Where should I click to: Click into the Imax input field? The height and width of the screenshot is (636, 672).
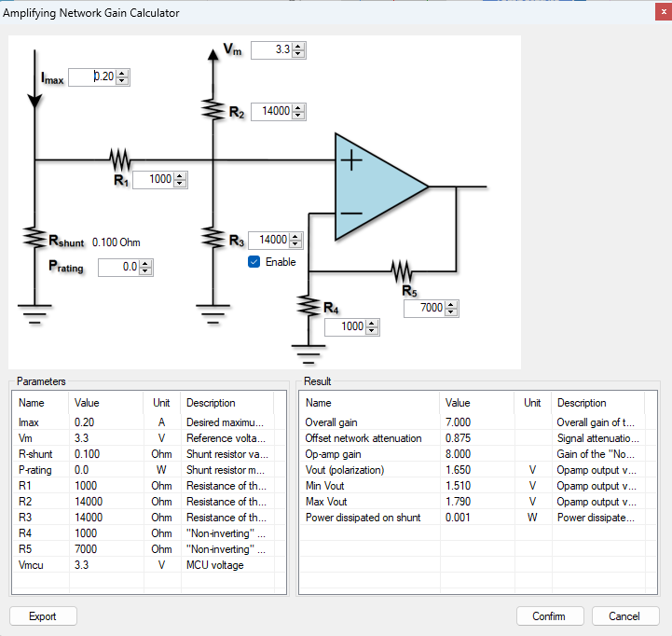tap(92, 77)
